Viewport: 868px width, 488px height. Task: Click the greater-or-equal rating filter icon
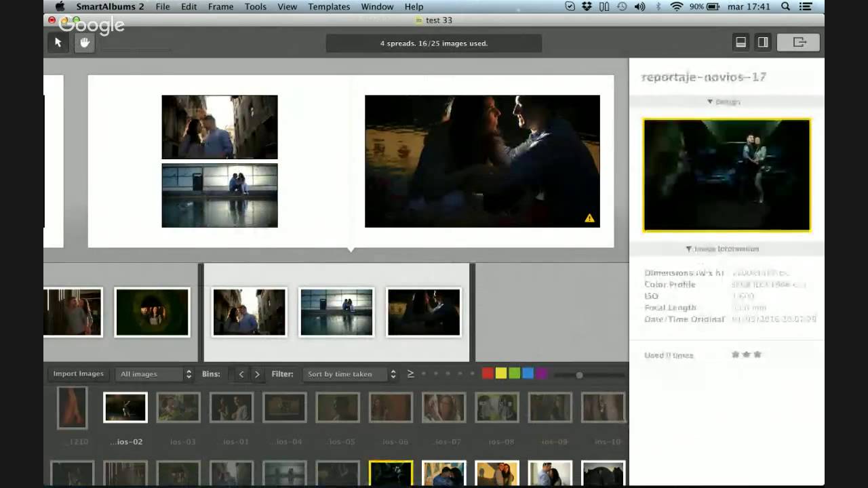[410, 373]
